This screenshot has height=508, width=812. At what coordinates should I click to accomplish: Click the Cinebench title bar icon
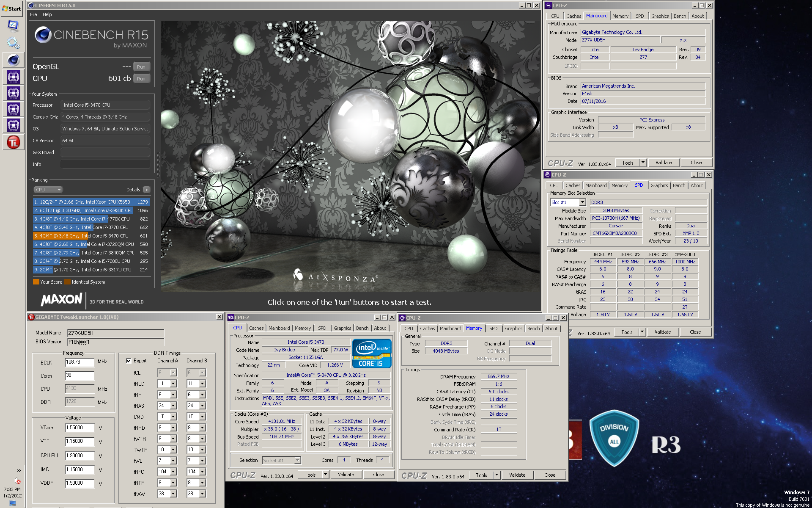point(31,6)
